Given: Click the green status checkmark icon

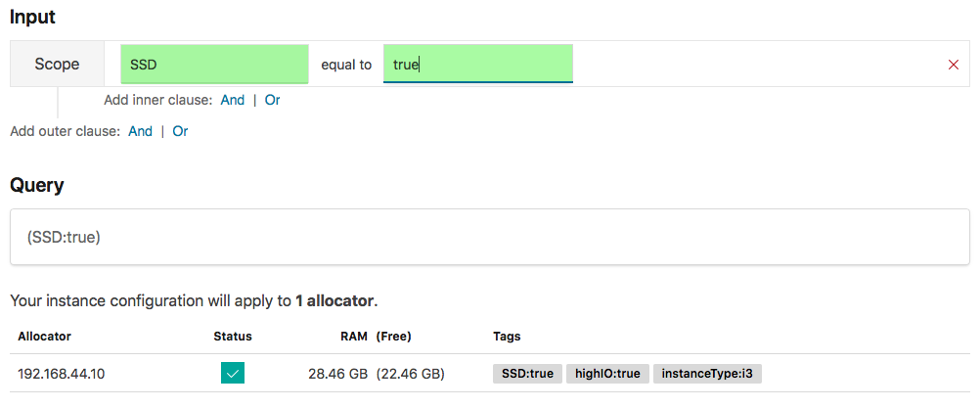Looking at the screenshot, I should [x=233, y=373].
